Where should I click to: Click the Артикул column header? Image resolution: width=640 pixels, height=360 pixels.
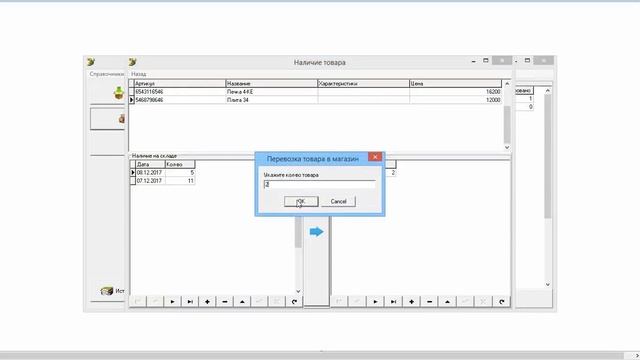click(x=180, y=83)
